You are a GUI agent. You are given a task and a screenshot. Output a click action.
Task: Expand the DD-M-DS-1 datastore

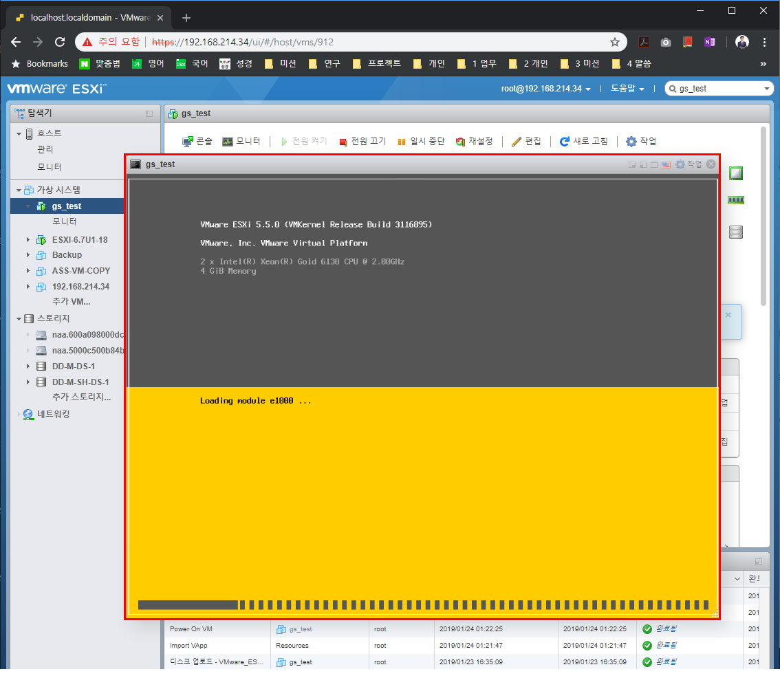28,367
